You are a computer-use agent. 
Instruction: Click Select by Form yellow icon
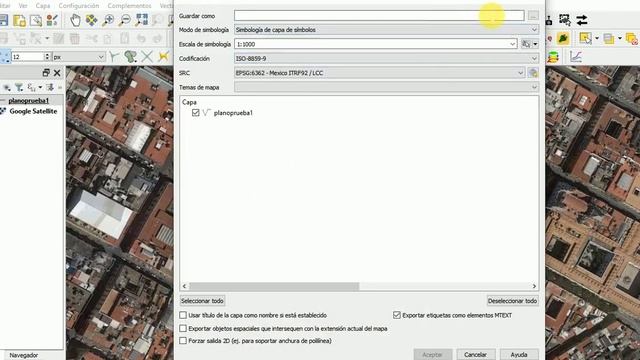(x=609, y=39)
